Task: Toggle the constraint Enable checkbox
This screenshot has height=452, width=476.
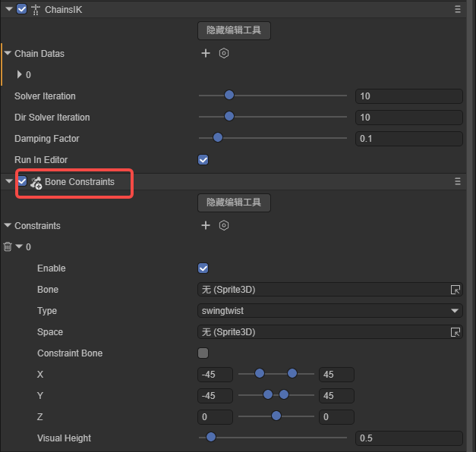Action: tap(203, 268)
